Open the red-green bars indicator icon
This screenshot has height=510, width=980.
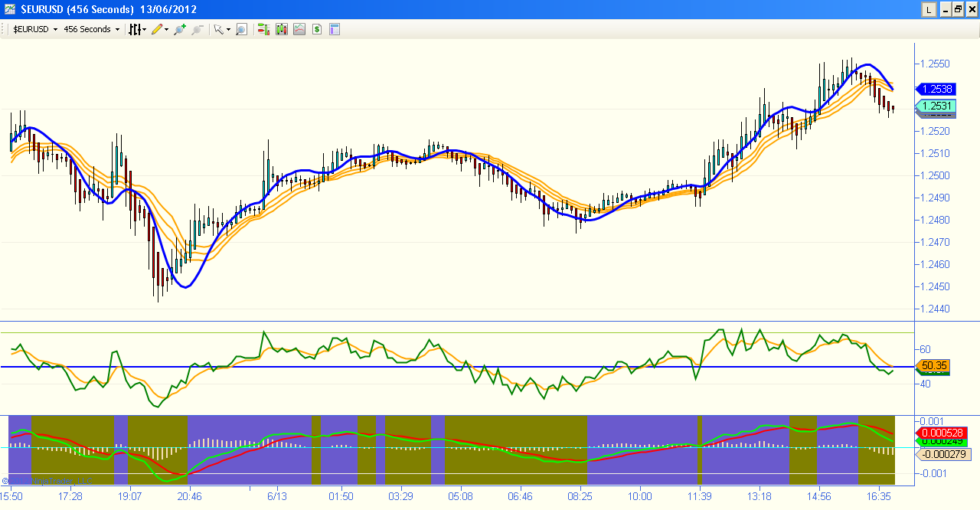pyautogui.click(x=263, y=29)
